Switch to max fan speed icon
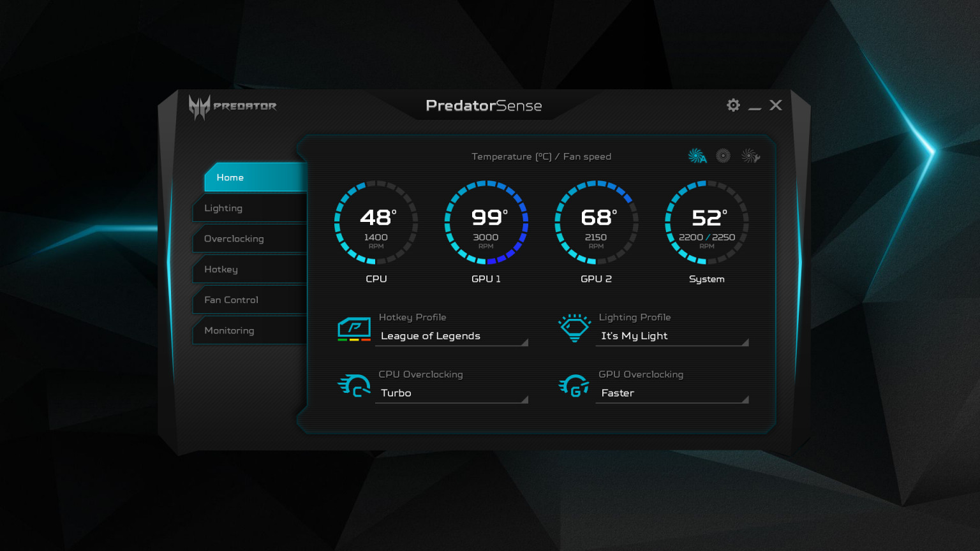Screen dimensions: 980x551 click(723, 156)
